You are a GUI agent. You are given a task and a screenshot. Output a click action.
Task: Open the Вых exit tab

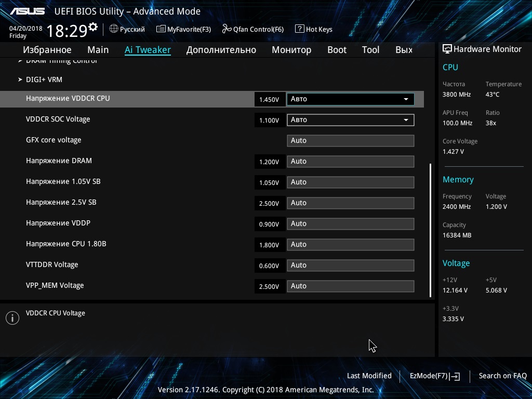(404, 49)
